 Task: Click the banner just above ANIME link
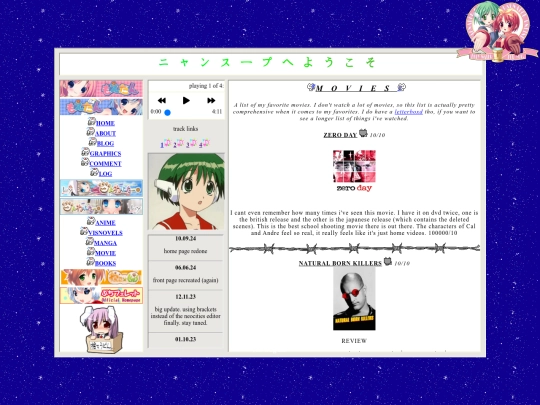(101, 206)
